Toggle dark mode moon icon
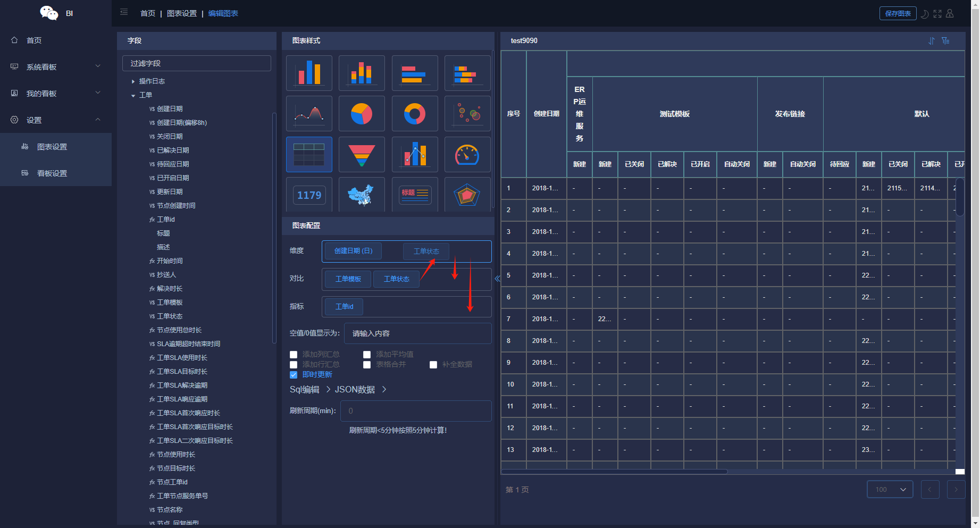 925,14
